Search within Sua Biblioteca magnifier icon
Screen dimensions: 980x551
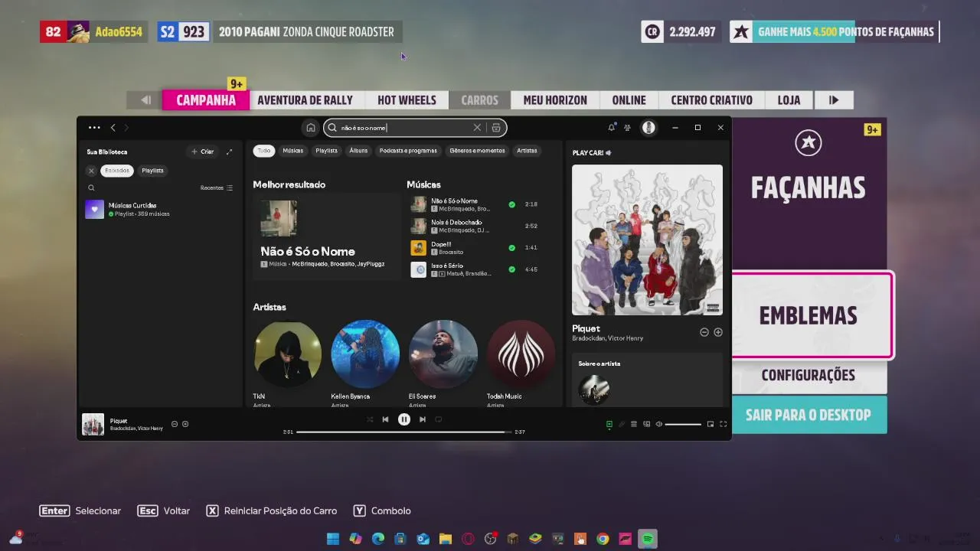coord(91,187)
